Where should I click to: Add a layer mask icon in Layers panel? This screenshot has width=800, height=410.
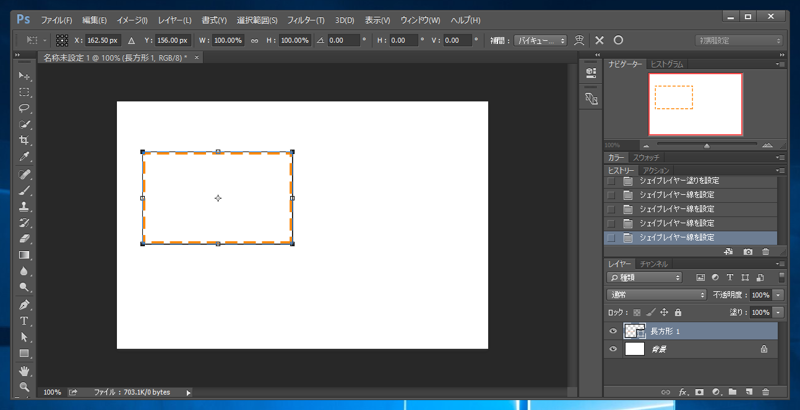point(699,392)
